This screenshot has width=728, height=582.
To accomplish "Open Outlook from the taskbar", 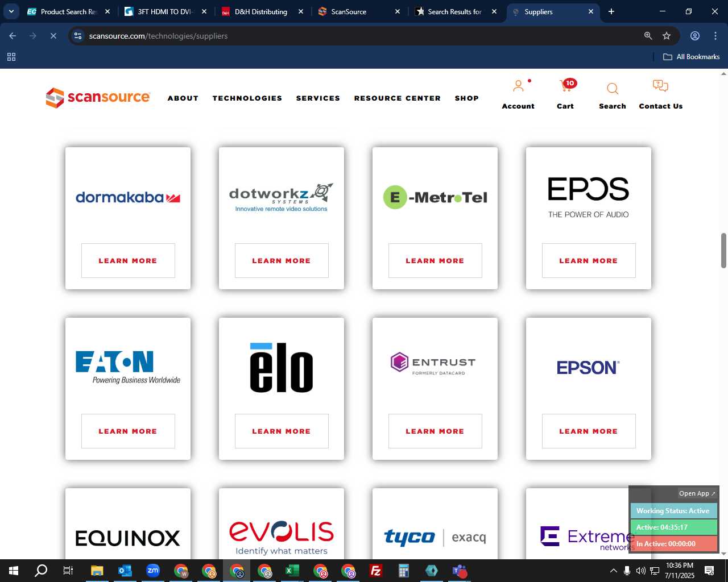I will click(x=125, y=571).
